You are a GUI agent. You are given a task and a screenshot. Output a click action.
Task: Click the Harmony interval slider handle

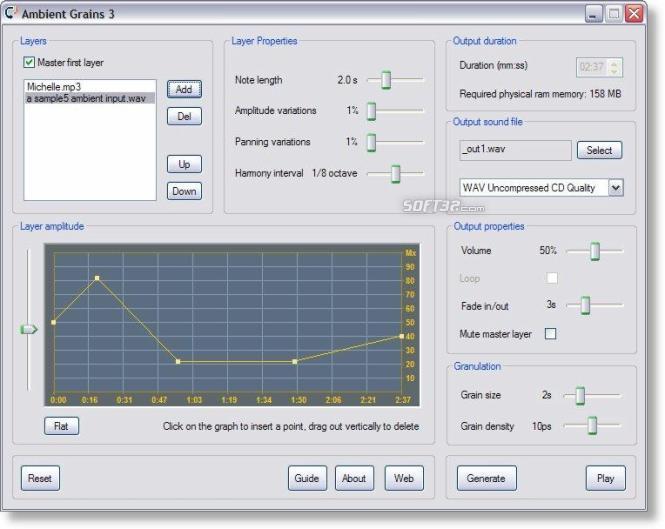click(x=396, y=174)
